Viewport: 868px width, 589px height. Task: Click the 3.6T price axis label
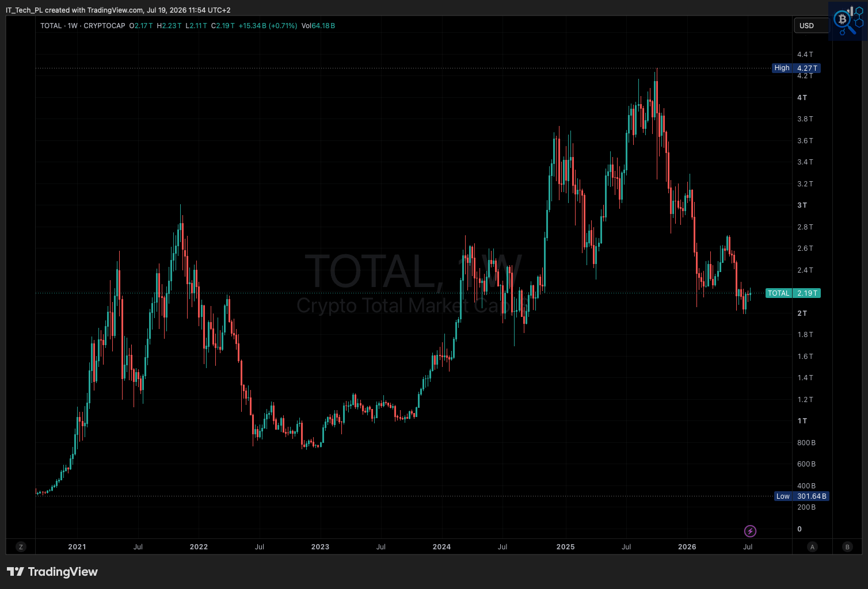point(805,141)
